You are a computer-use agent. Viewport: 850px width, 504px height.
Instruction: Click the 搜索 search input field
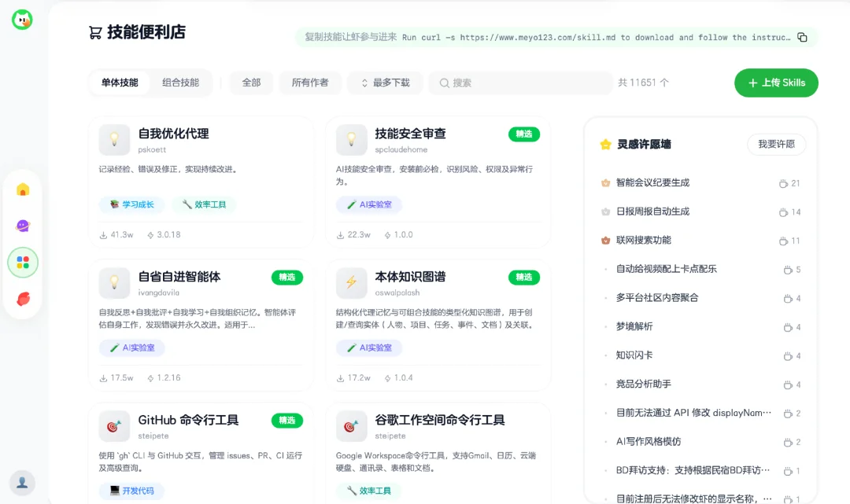coord(521,83)
